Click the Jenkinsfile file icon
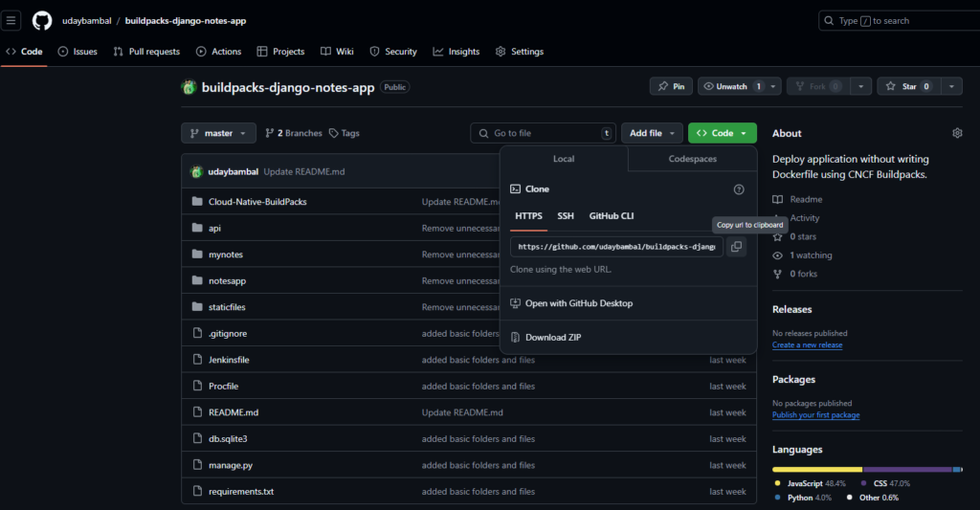Screen dimensions: 980x510 click(197, 360)
